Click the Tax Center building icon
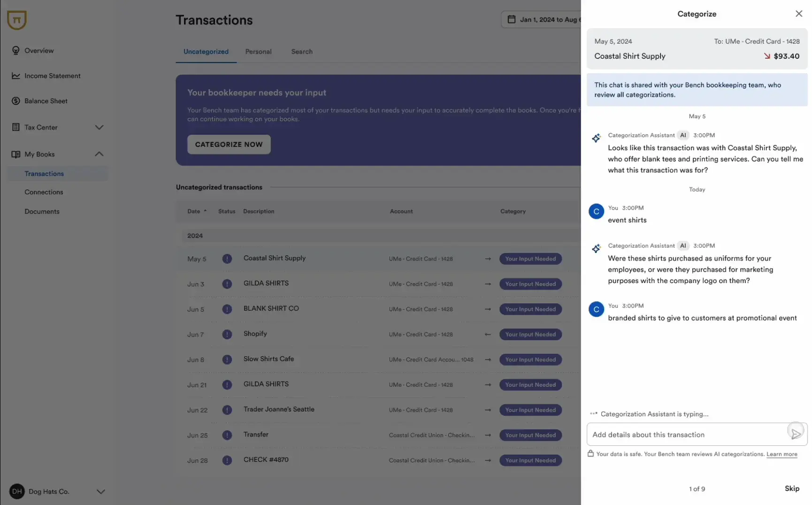Image resolution: width=812 pixels, height=505 pixels. tap(15, 127)
